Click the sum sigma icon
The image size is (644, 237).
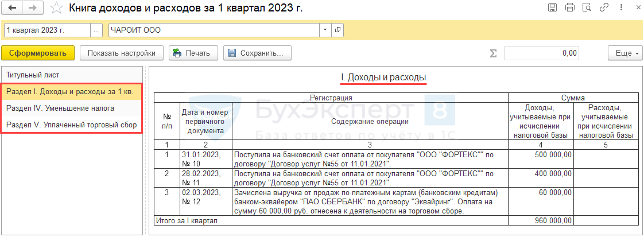pos(493,53)
